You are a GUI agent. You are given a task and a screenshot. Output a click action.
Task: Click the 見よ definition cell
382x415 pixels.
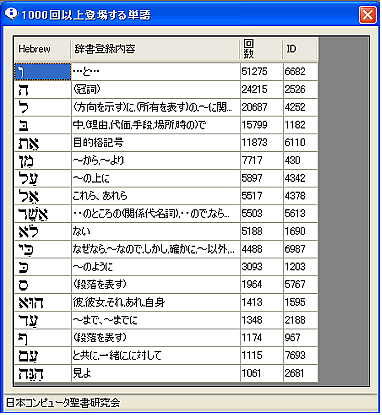click(x=156, y=374)
